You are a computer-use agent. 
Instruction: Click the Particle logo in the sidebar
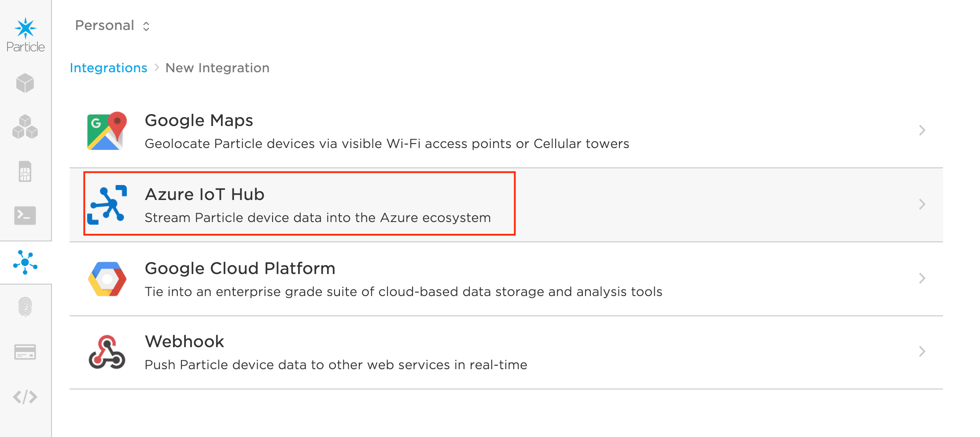26,35
